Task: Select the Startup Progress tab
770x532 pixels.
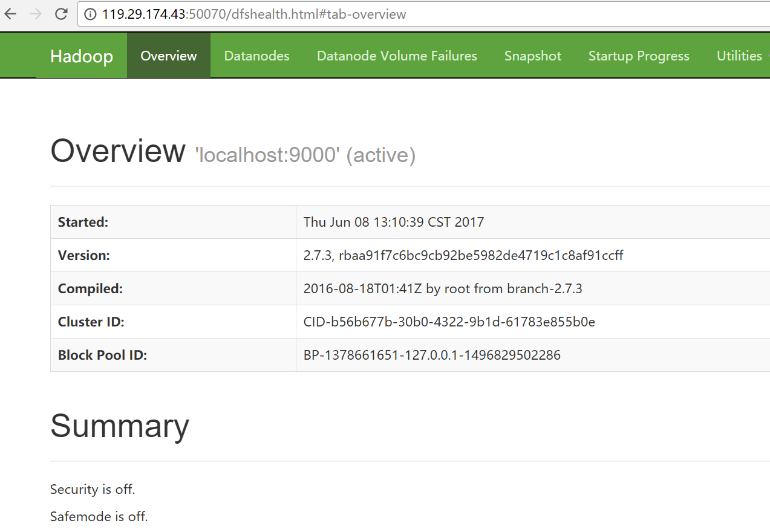Action: pyautogui.click(x=639, y=56)
